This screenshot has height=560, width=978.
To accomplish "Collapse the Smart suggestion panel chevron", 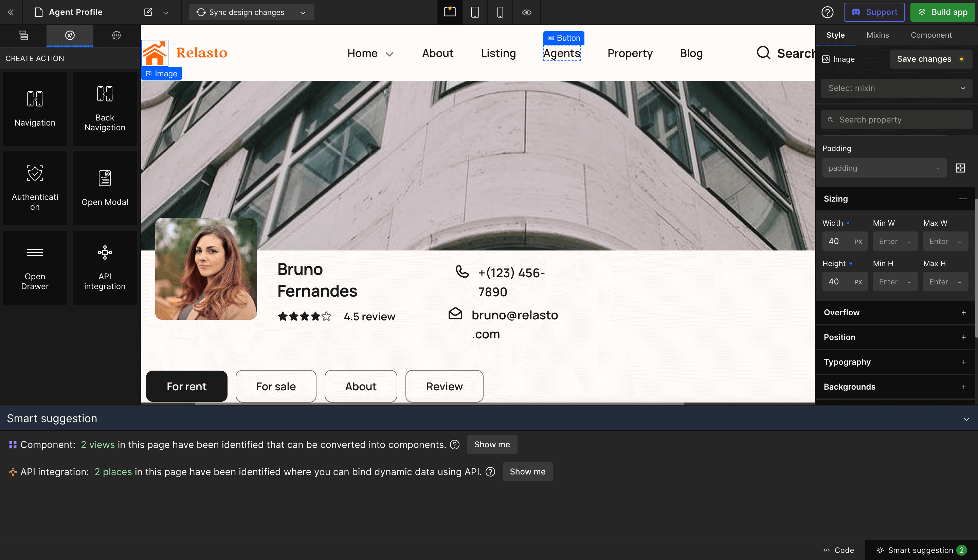I will (966, 419).
